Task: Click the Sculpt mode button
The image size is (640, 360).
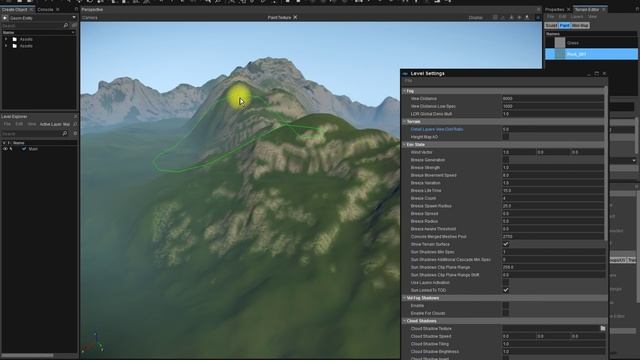Action: coord(551,25)
